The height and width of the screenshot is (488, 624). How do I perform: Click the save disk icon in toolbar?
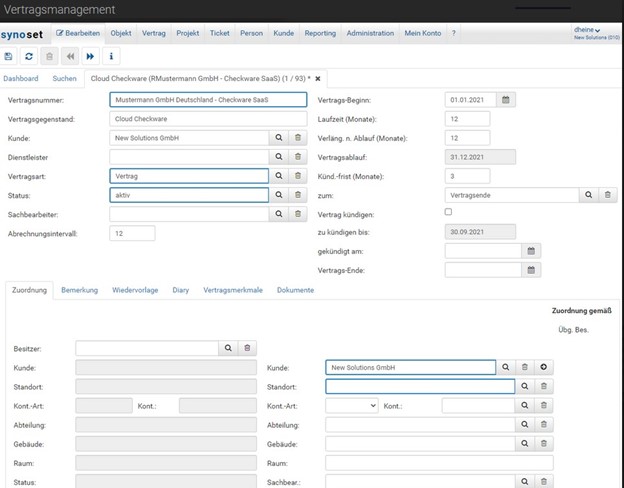(9, 56)
